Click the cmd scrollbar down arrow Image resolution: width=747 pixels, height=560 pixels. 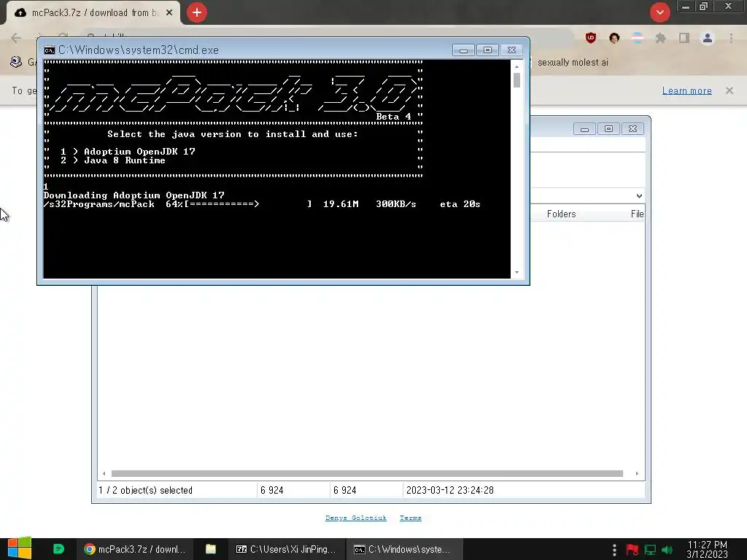pos(517,273)
